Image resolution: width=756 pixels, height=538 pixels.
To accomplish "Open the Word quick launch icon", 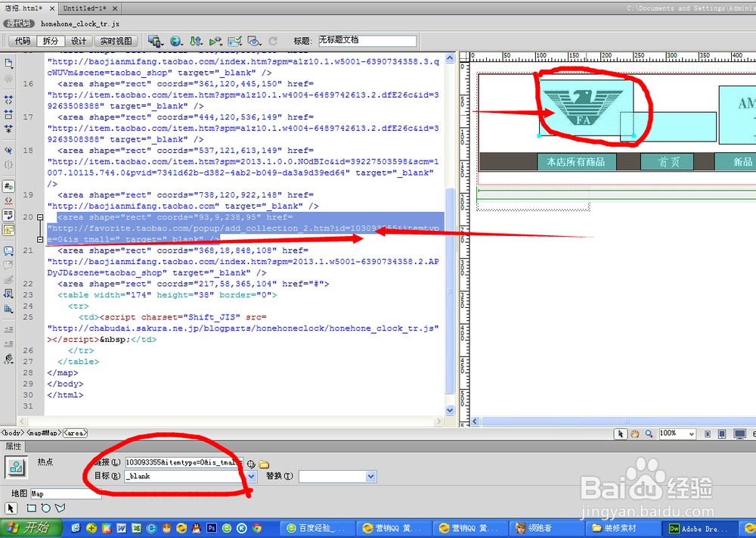I will click(121, 528).
